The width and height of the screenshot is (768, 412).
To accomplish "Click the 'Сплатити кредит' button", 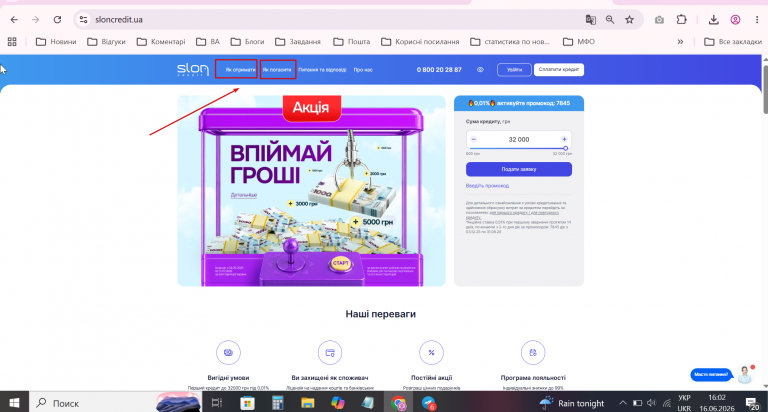I will pyautogui.click(x=559, y=70).
